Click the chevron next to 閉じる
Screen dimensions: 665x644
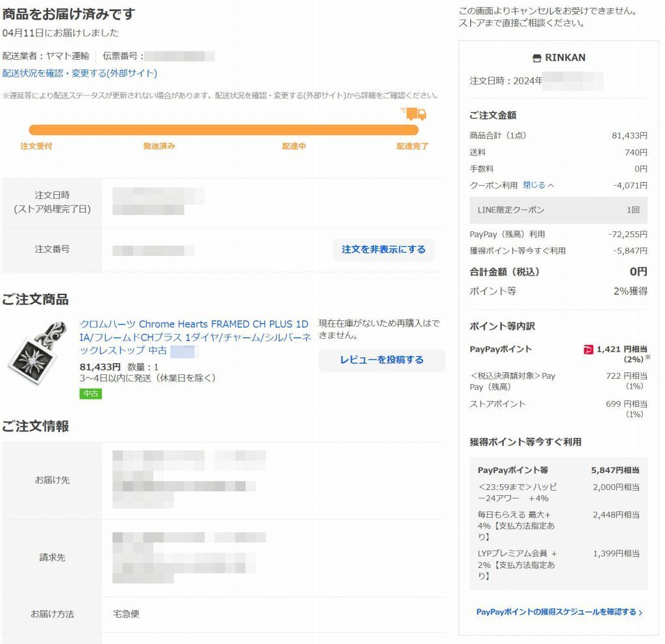[x=551, y=185]
